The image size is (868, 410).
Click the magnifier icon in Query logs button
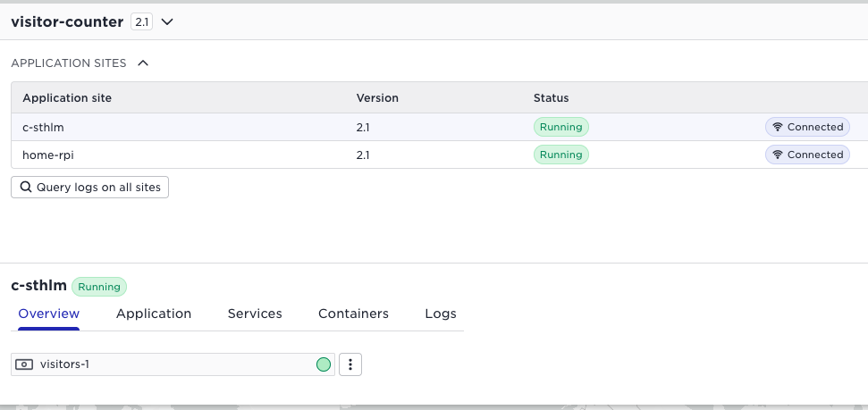(x=25, y=188)
